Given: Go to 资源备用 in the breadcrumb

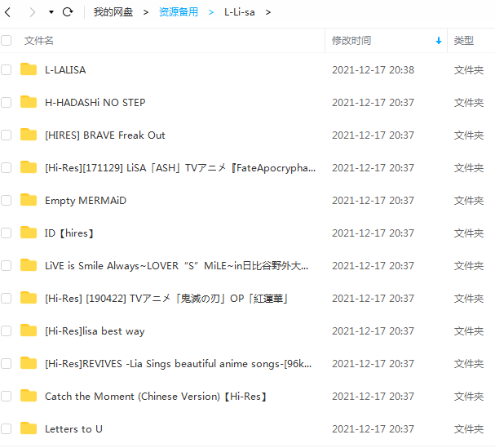Looking at the screenshot, I should (x=179, y=12).
